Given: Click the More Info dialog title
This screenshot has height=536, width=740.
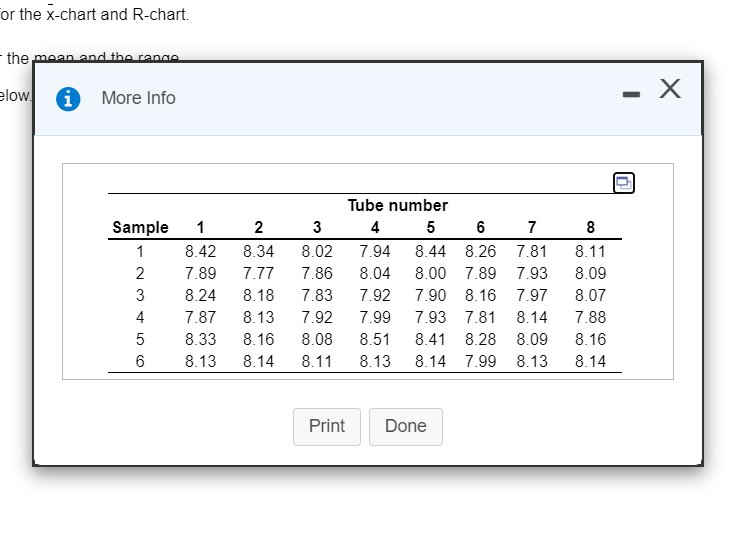Looking at the screenshot, I should point(138,98).
